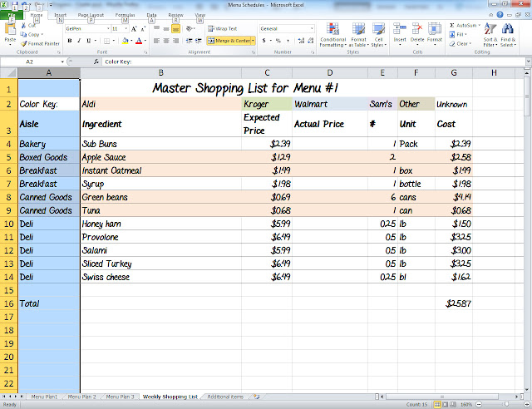Open the Font dialog launcher
Viewport: 532px width, 409px height.
(145, 52)
